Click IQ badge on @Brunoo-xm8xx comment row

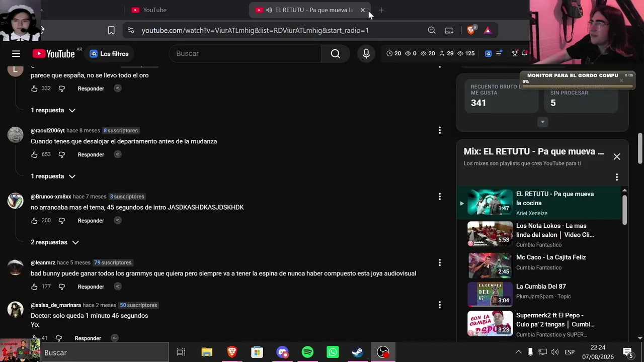(118, 220)
